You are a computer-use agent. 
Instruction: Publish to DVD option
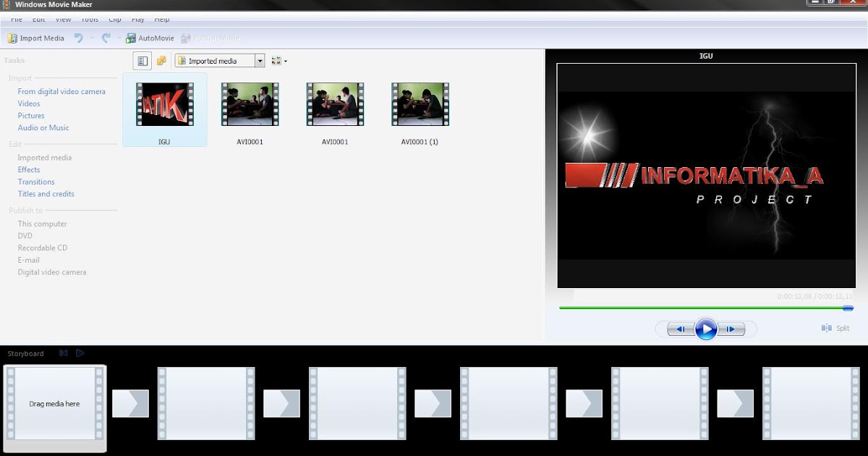[25, 236]
